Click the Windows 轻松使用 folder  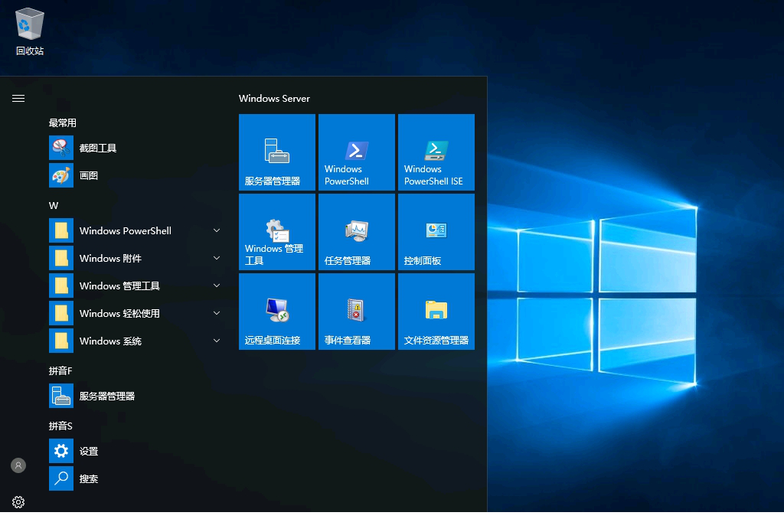pos(135,313)
